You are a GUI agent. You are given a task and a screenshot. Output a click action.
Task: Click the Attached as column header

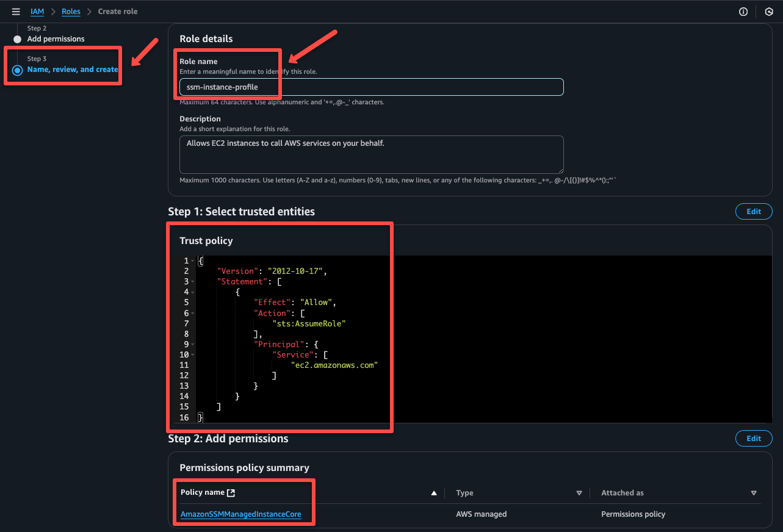pos(622,493)
